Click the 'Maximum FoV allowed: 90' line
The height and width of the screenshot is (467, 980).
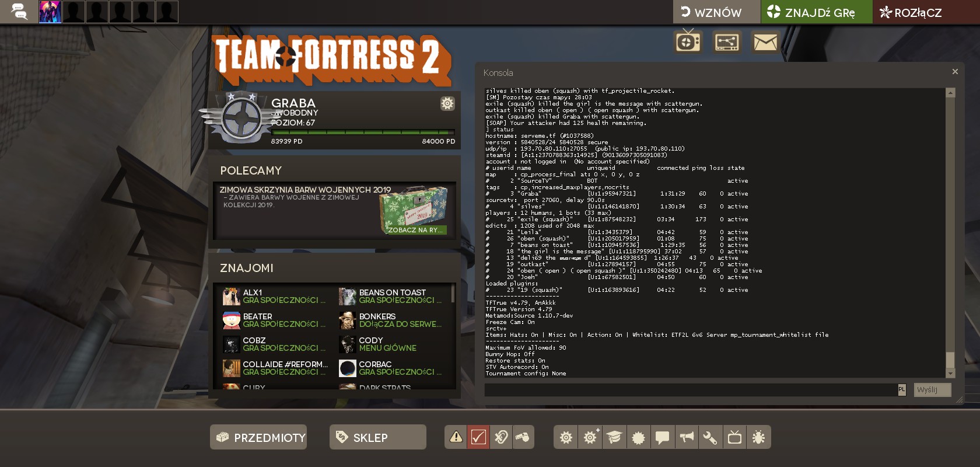[526, 348]
